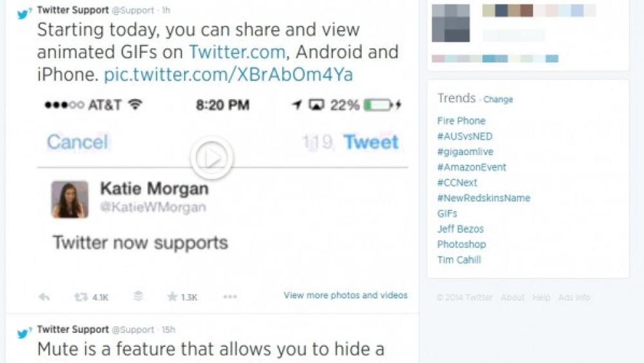Play the animated GIF preview

click(x=211, y=158)
